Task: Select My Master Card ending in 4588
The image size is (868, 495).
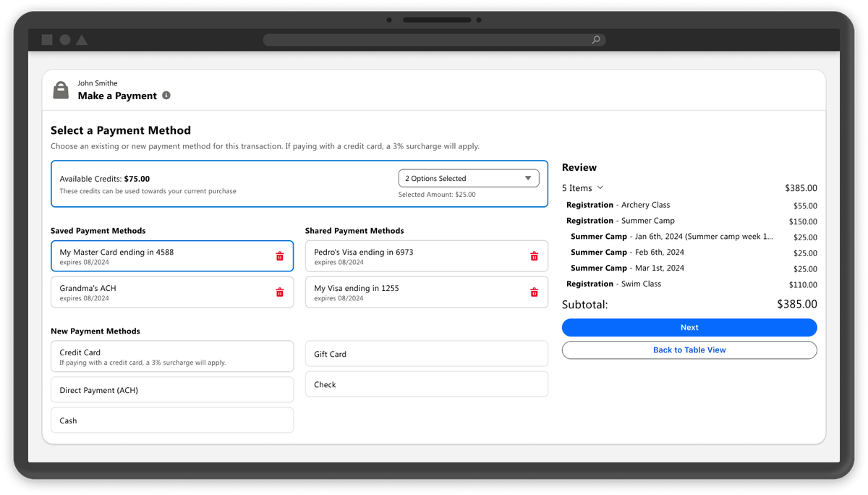Action: (x=172, y=256)
